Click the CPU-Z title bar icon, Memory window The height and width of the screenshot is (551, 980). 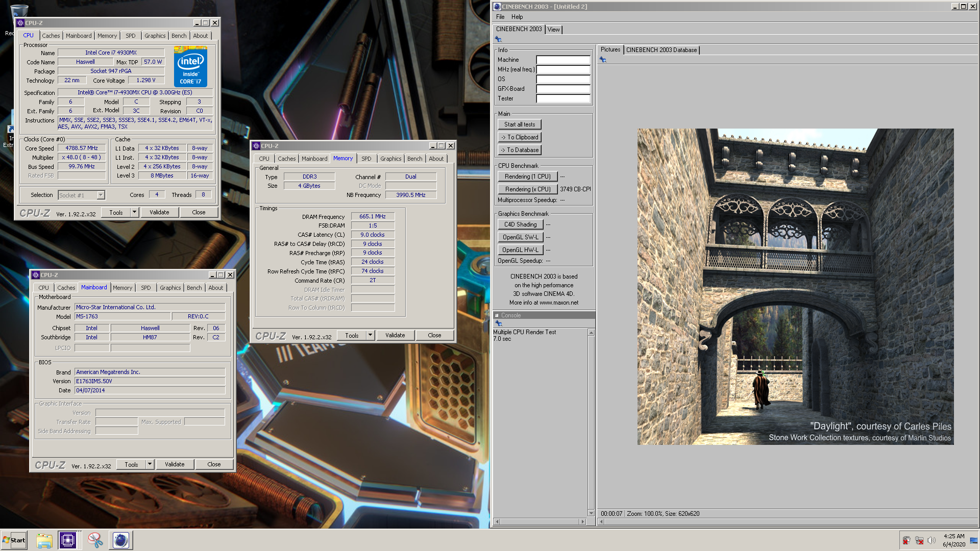click(x=256, y=146)
